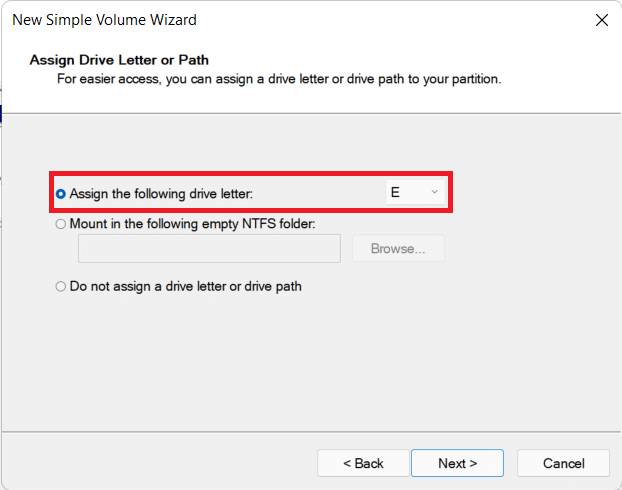
Task: Expand the chevron beside drive letter E
Action: coord(434,192)
